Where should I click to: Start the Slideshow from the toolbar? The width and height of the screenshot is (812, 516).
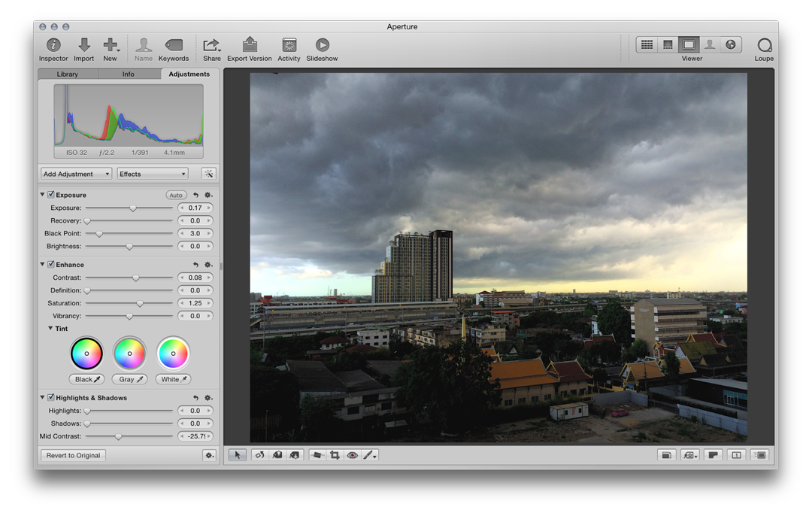(322, 50)
